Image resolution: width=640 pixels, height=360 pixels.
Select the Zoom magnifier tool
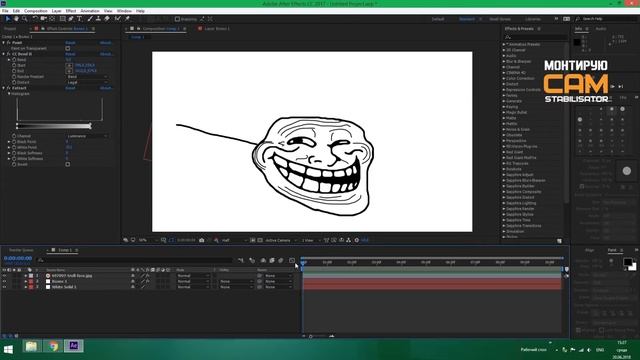click(x=24, y=19)
